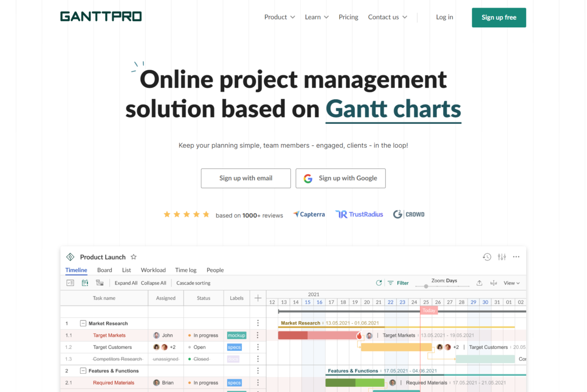Click the Log in link

(444, 17)
